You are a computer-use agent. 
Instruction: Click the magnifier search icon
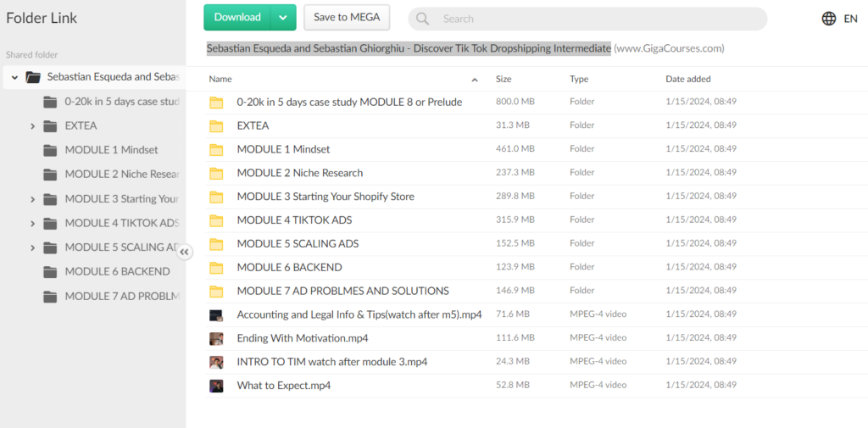click(x=422, y=19)
